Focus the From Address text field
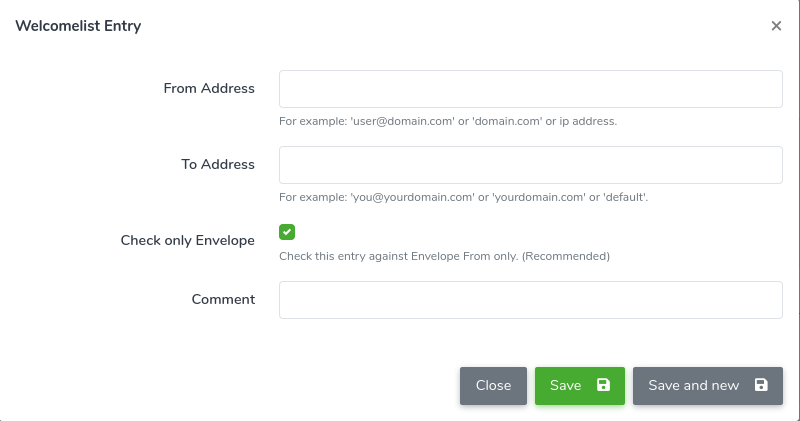 tap(531, 89)
